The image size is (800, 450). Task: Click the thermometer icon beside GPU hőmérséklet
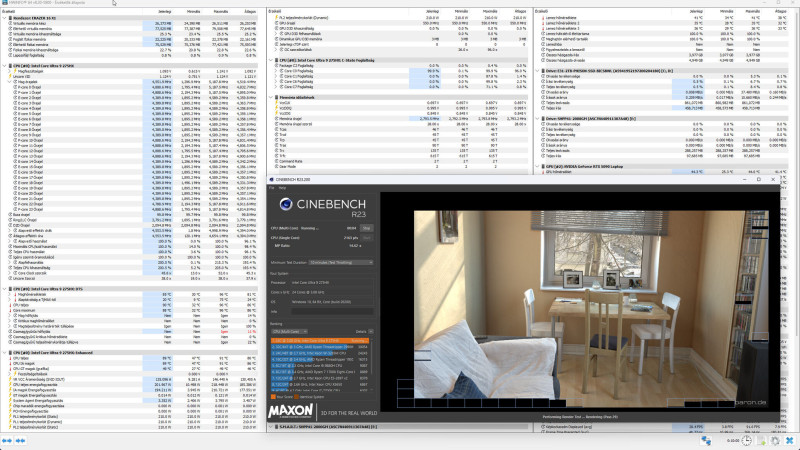(542, 172)
